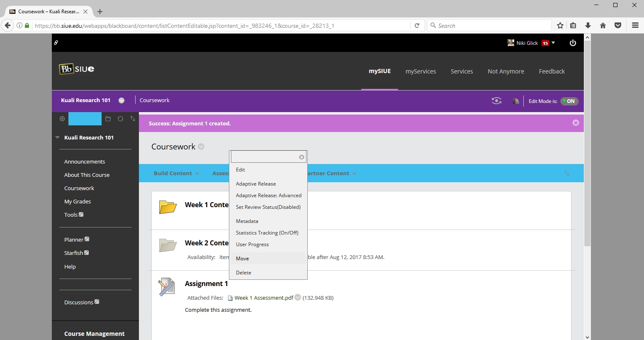644x340 pixels.
Task: Open course menu folder view icon
Action: 108,119
